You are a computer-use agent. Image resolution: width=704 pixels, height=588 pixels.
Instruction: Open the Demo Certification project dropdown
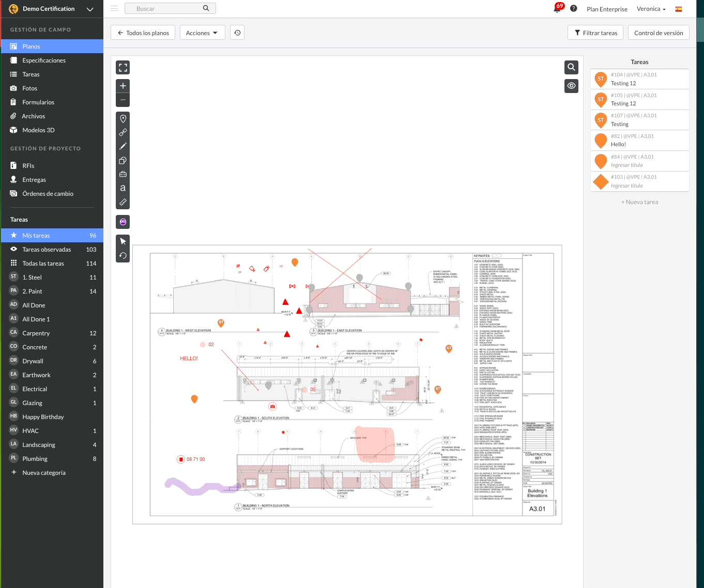[52, 9]
